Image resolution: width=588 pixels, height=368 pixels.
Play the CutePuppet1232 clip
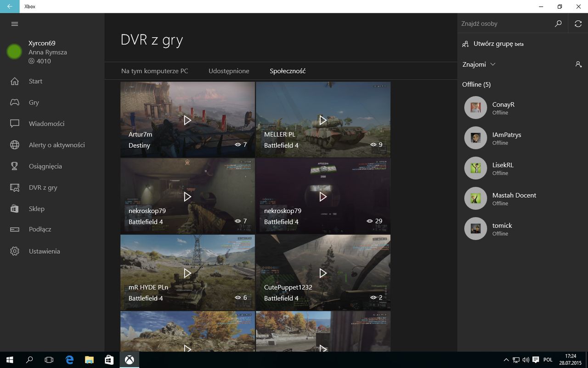tap(323, 273)
